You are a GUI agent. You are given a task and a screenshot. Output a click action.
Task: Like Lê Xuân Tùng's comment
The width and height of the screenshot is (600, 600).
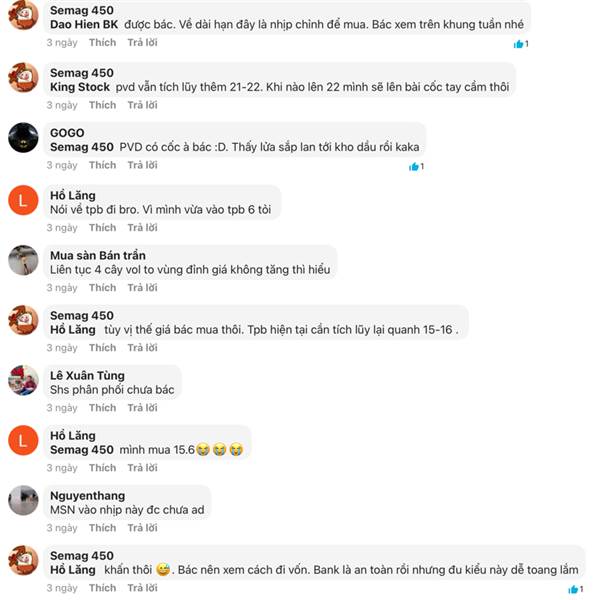pyautogui.click(x=103, y=408)
